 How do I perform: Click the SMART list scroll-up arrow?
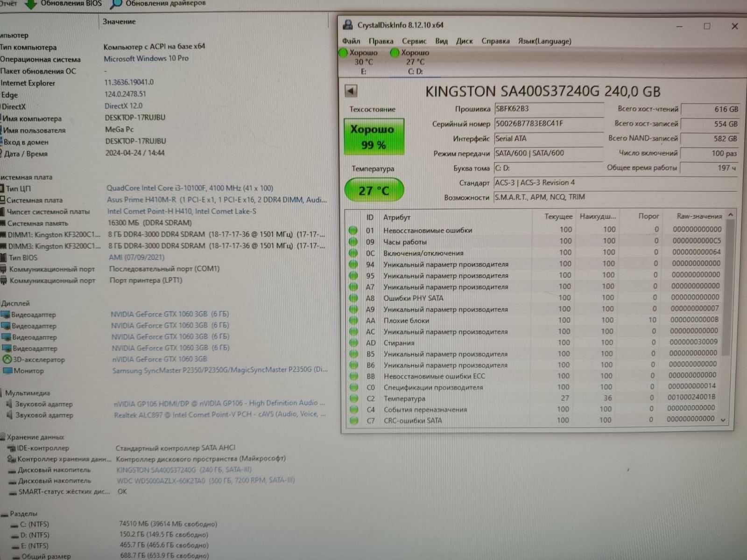pyautogui.click(x=731, y=215)
